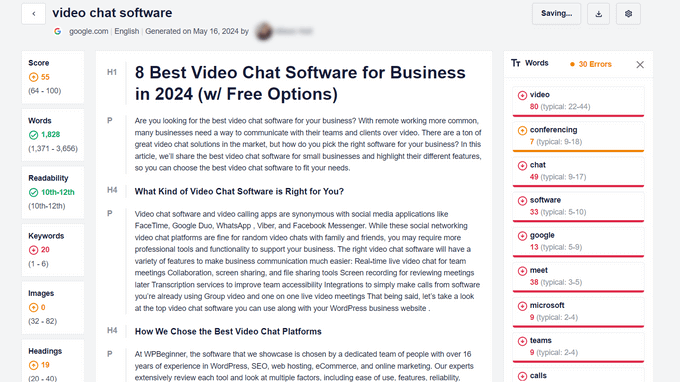Select the 'software' word card
This screenshot has height=382, width=680.
pos(578,206)
